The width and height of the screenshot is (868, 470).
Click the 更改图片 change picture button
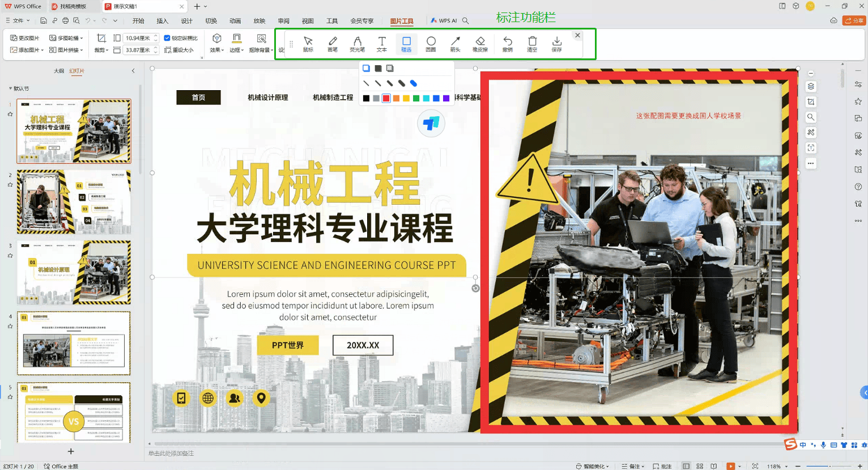pyautogui.click(x=24, y=38)
